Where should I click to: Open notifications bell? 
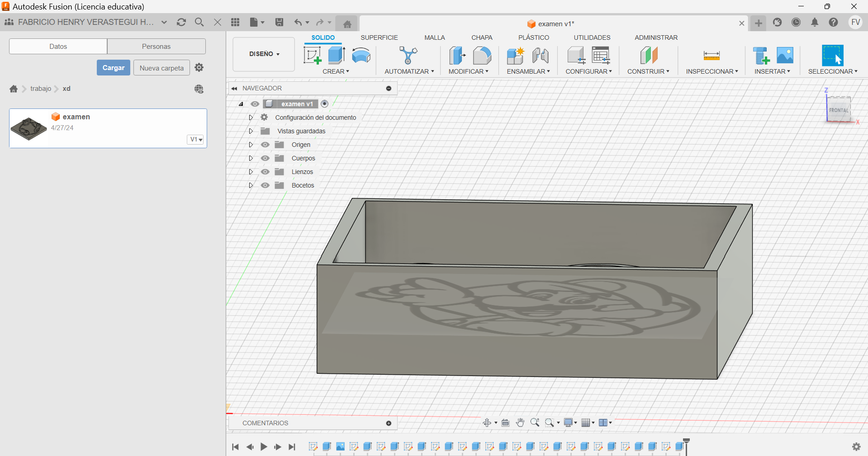click(x=815, y=22)
